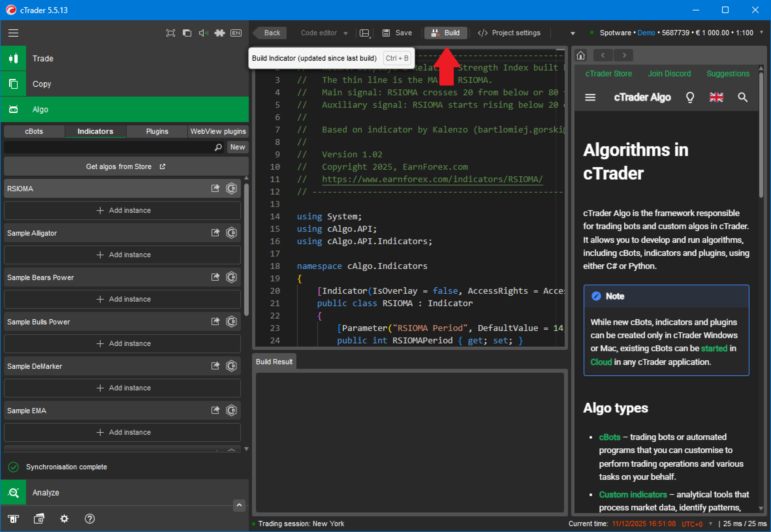Open the earnforex.com RSIOMA link in code
Viewport: 771px width, 532px height.
click(432, 179)
